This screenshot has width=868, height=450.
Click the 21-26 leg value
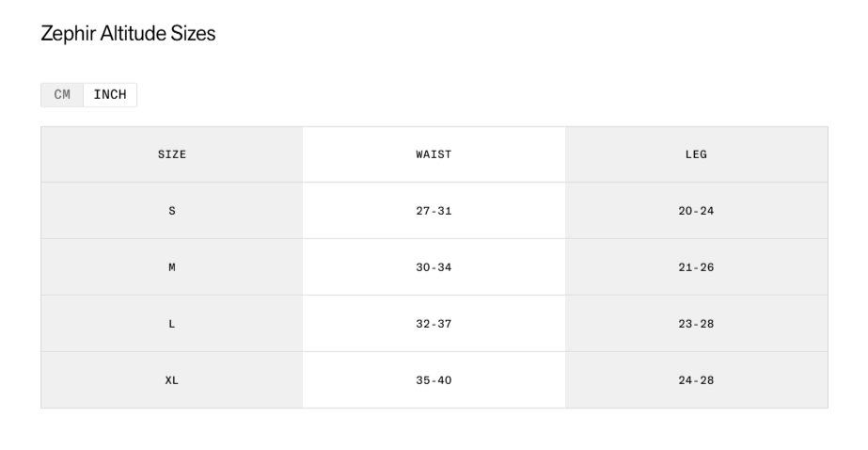click(696, 267)
